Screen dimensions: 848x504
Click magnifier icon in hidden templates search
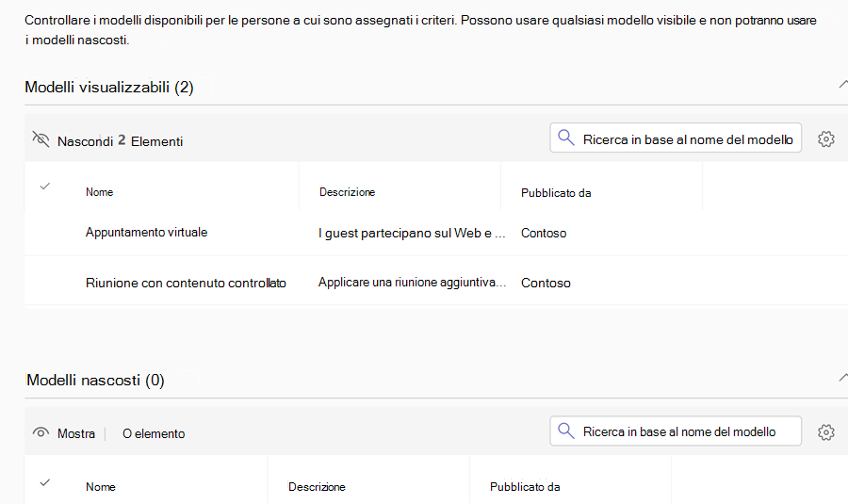point(565,431)
